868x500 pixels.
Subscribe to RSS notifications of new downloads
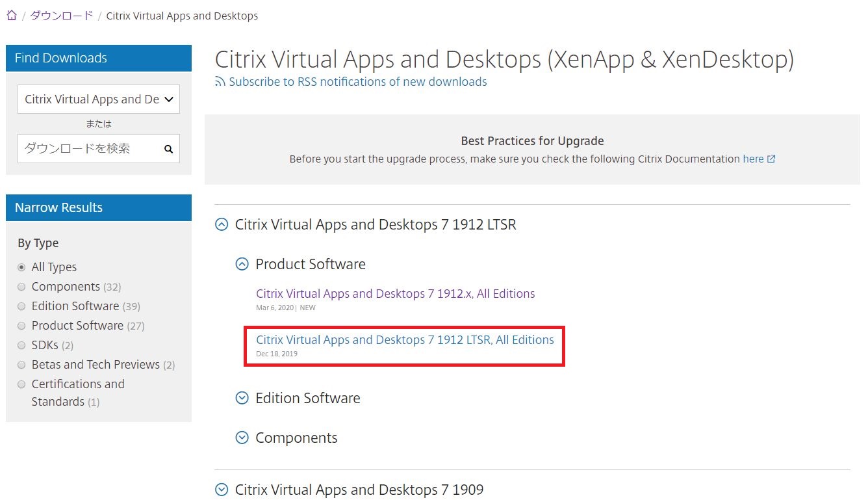[x=358, y=82]
